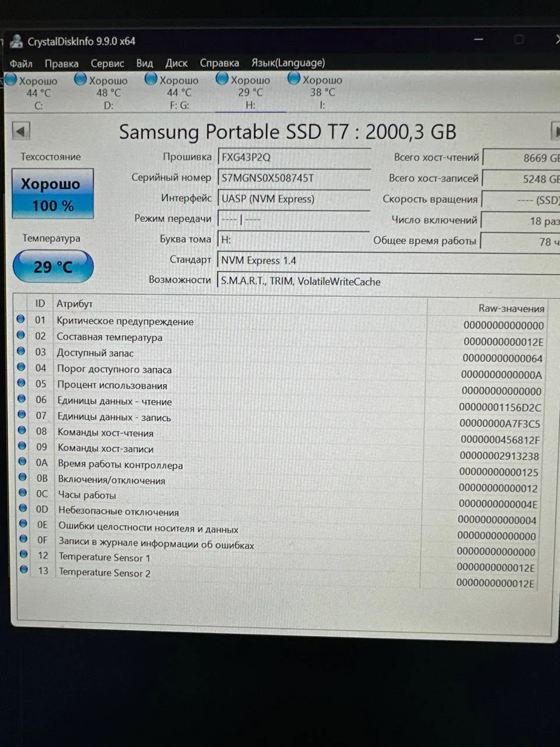The height and width of the screenshot is (747, 560).
Task: Open the Вид menu
Action: tap(145, 63)
